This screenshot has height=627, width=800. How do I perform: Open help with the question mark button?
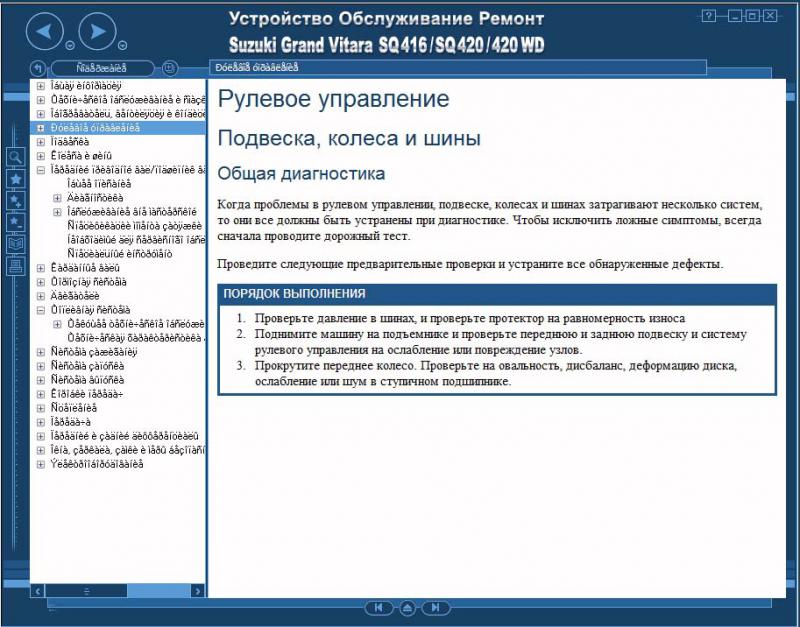click(708, 16)
